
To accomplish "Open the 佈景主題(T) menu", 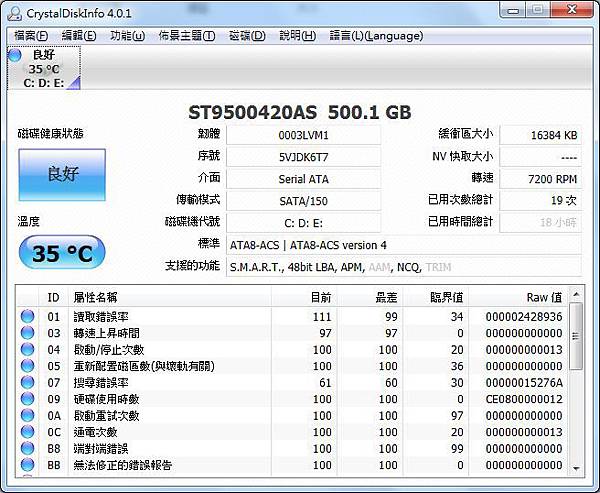I will coord(187,36).
